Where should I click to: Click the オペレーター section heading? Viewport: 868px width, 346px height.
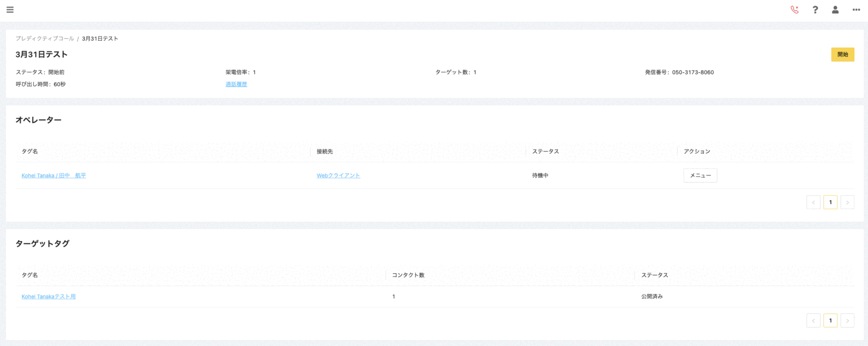point(39,120)
